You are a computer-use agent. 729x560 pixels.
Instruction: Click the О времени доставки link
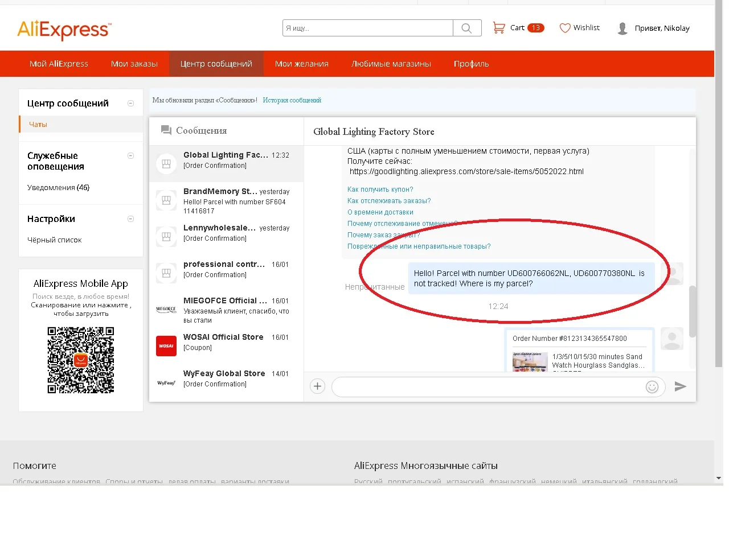380,212
